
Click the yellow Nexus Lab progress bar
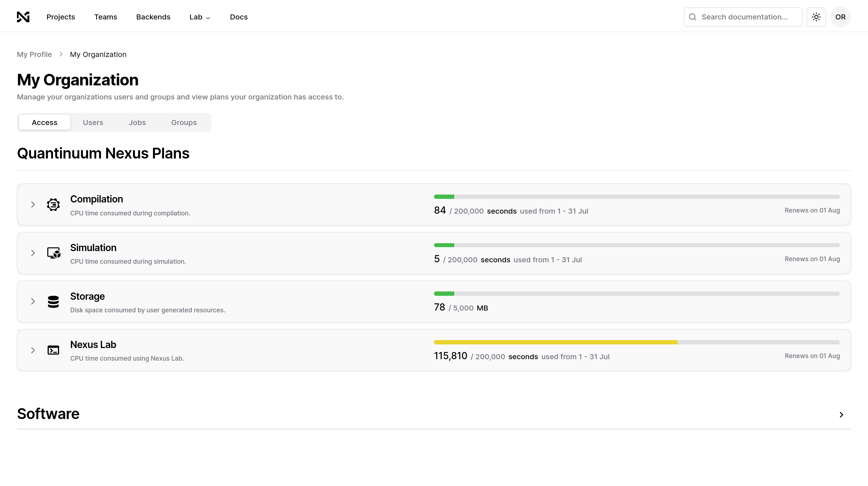tap(637, 342)
